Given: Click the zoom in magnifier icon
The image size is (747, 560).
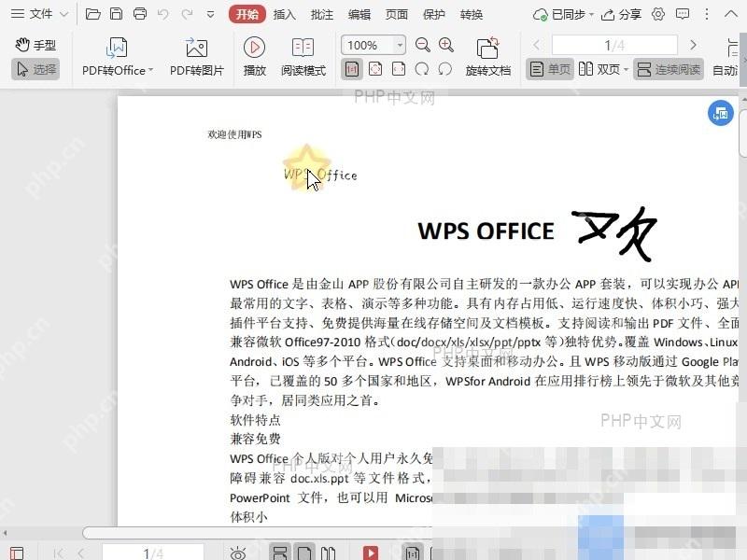Looking at the screenshot, I should pyautogui.click(x=446, y=45).
